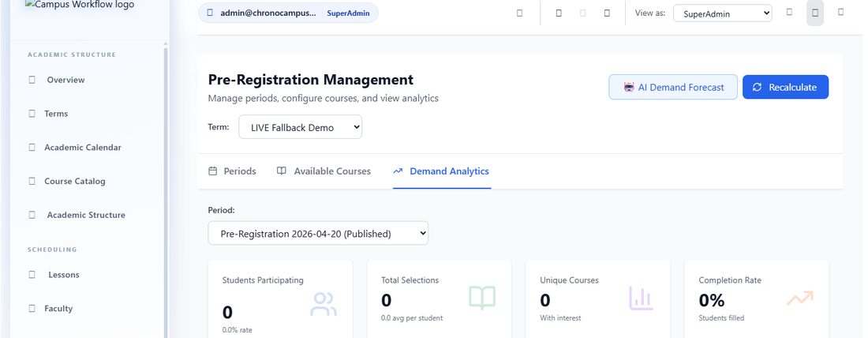Click the SCHEDULING section header in sidebar
Image resolution: width=868 pixels, height=338 pixels.
(x=52, y=250)
